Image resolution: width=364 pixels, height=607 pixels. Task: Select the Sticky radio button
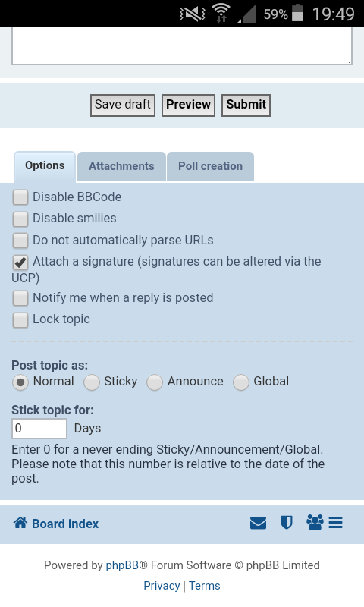pyautogui.click(x=92, y=382)
